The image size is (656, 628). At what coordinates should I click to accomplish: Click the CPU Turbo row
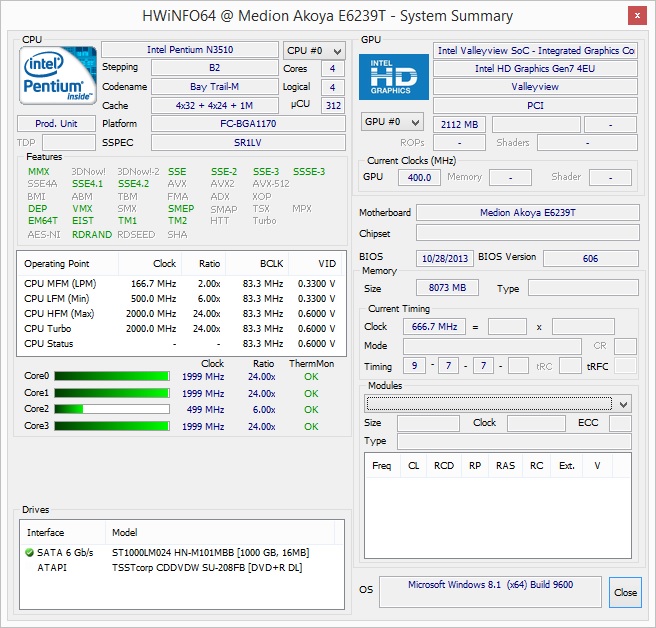click(181, 328)
